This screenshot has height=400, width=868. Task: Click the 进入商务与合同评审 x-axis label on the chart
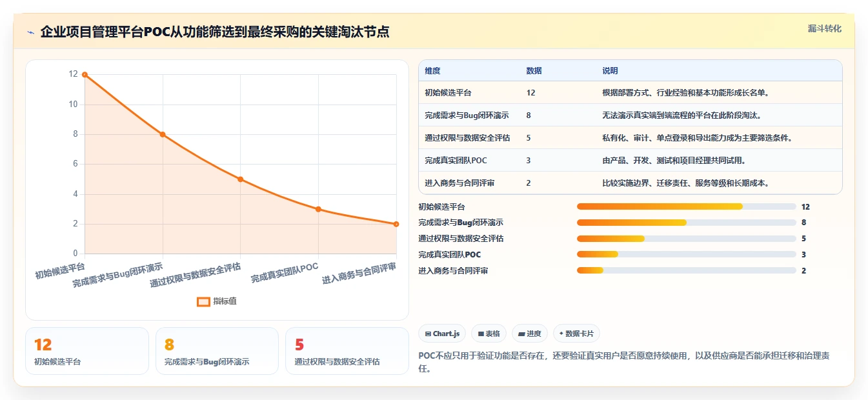359,274
